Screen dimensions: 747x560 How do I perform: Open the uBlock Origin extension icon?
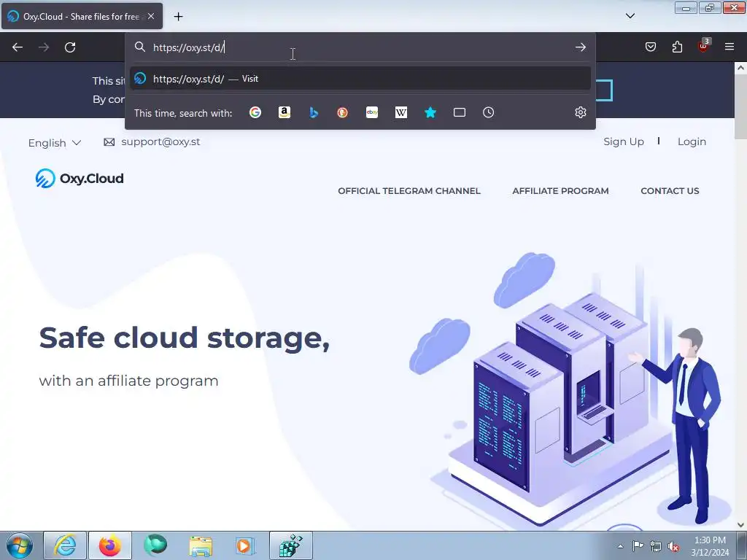click(703, 46)
